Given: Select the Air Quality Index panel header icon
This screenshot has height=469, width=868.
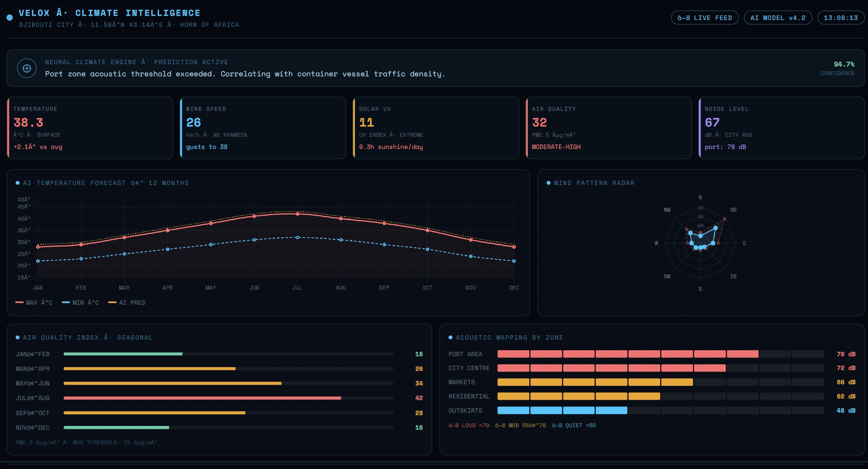Looking at the screenshot, I should click(x=17, y=337).
